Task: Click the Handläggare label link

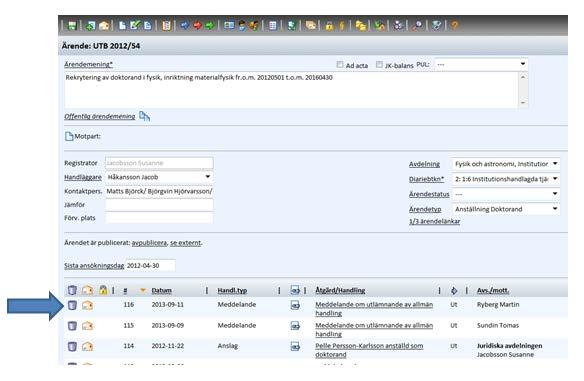Action: click(83, 177)
